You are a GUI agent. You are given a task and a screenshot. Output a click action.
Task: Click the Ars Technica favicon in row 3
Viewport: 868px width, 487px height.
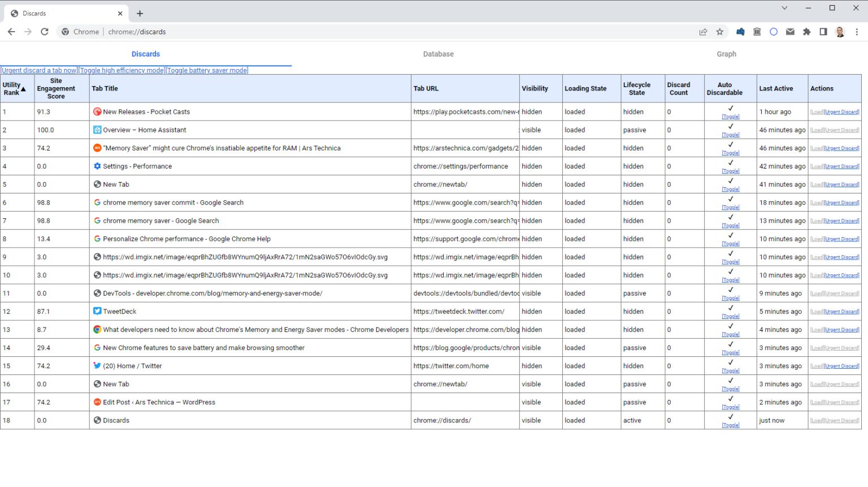(x=97, y=148)
